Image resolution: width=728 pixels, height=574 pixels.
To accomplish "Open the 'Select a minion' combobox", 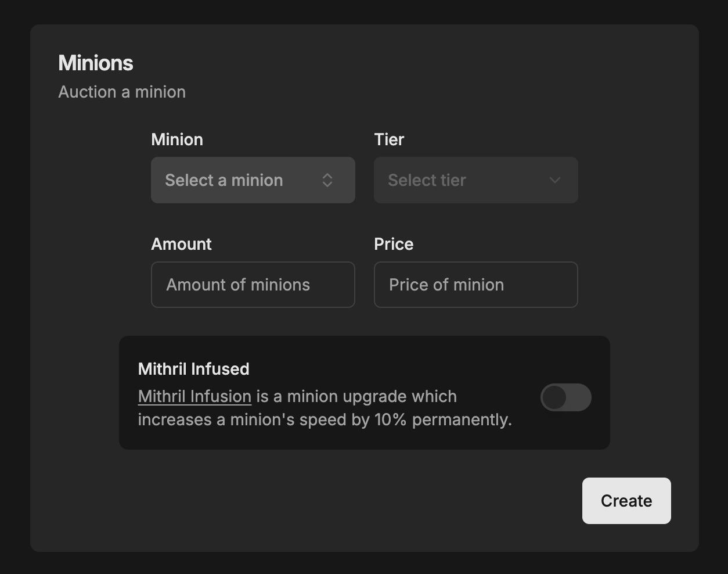I will pyautogui.click(x=253, y=180).
